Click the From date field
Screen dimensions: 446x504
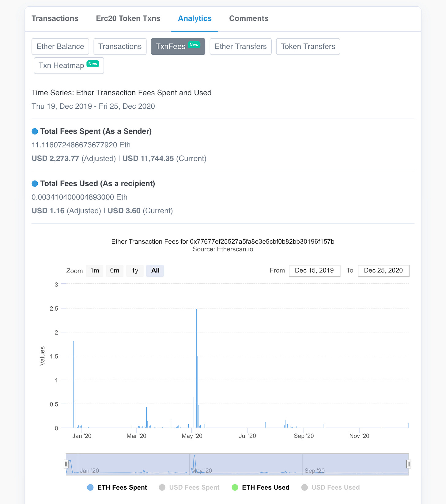click(315, 271)
